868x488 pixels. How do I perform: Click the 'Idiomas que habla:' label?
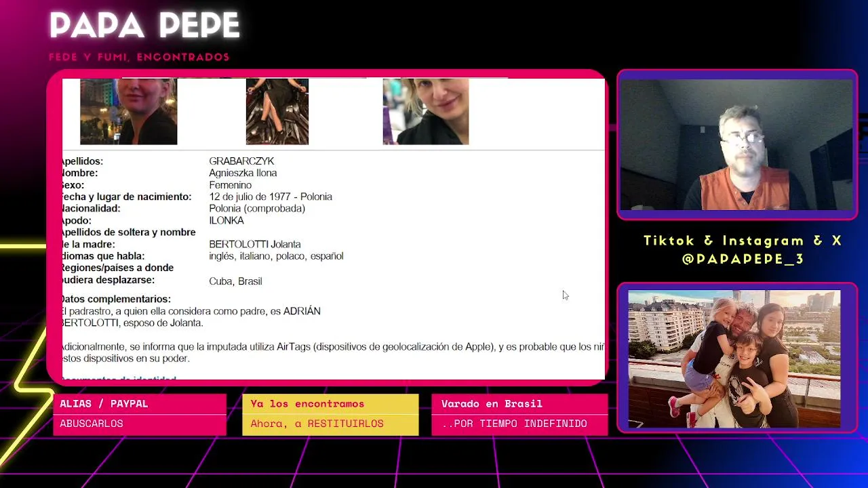click(102, 256)
